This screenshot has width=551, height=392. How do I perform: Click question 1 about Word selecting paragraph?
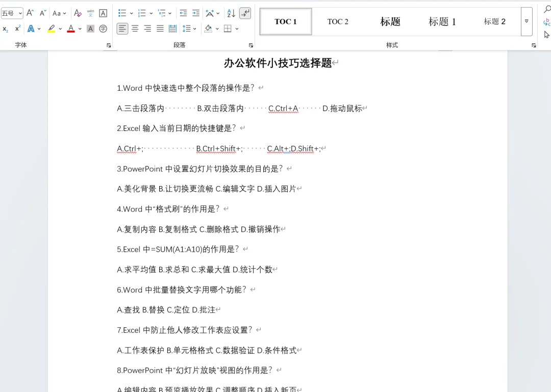(x=186, y=88)
